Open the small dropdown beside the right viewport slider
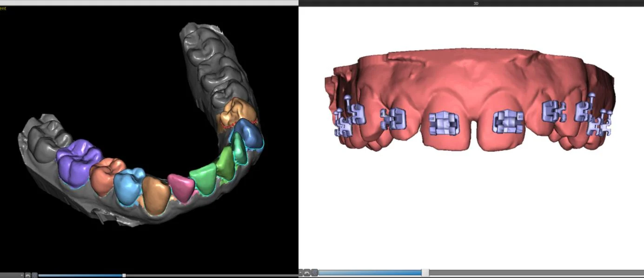 (300, 272)
